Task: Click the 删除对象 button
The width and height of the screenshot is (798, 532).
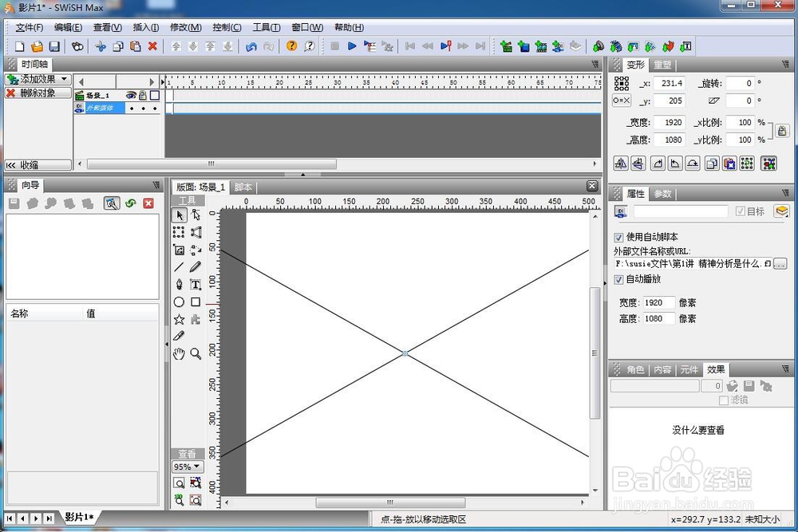Action: [38, 93]
